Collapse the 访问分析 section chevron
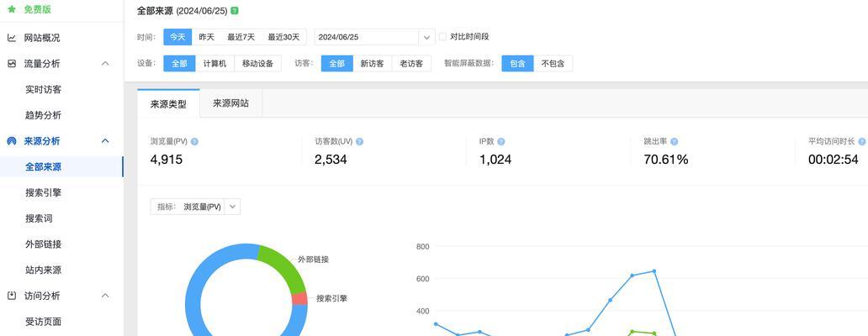Screen dimensions: 868x336 [105, 296]
